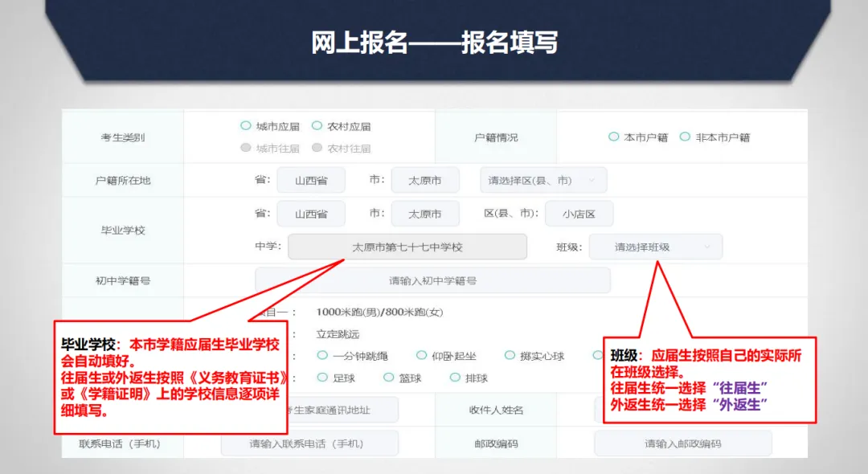Click the 请输入邮政编码 input box

click(682, 443)
